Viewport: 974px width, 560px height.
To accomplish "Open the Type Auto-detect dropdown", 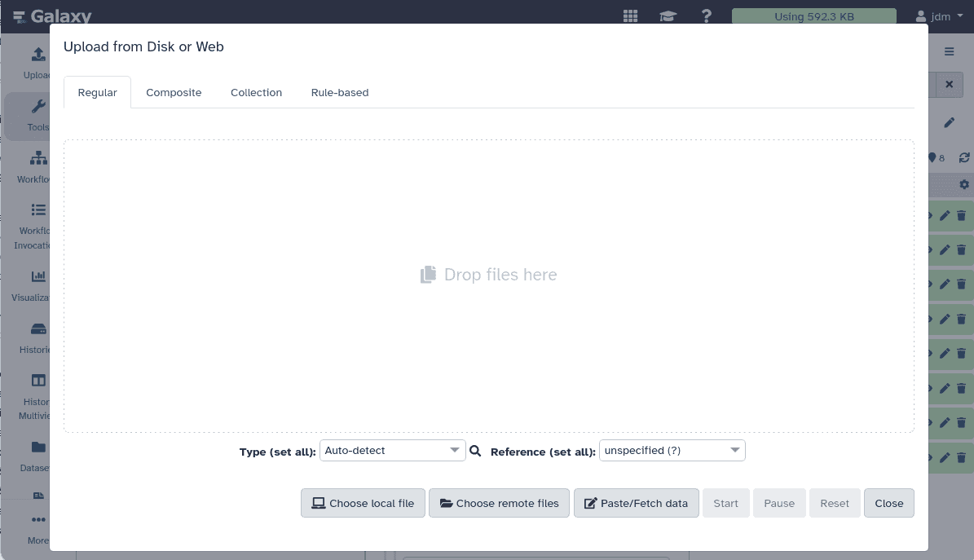I will coord(392,450).
